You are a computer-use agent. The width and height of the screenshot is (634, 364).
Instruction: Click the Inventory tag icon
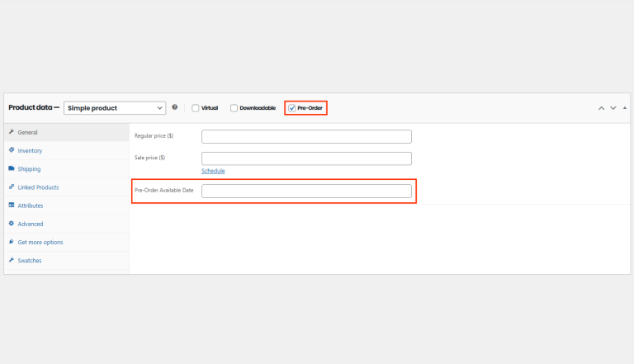point(12,150)
